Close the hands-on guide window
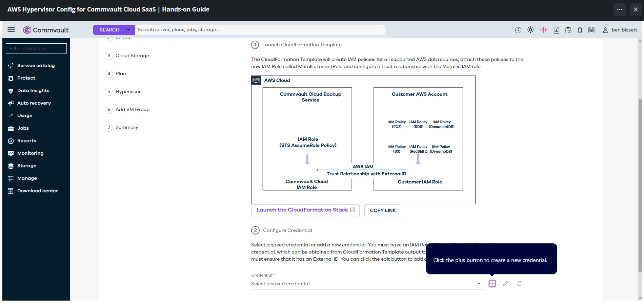644x306 pixels. 636,9
